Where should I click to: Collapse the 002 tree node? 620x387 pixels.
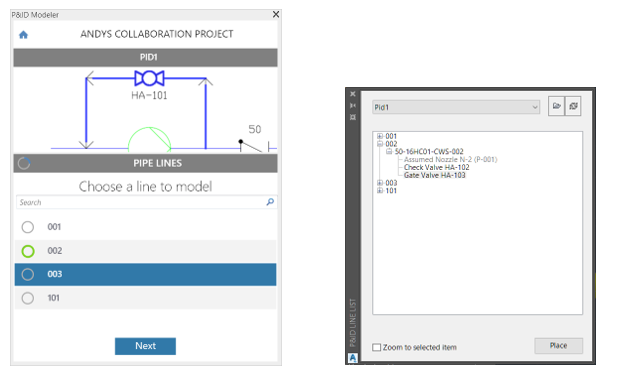tap(380, 144)
